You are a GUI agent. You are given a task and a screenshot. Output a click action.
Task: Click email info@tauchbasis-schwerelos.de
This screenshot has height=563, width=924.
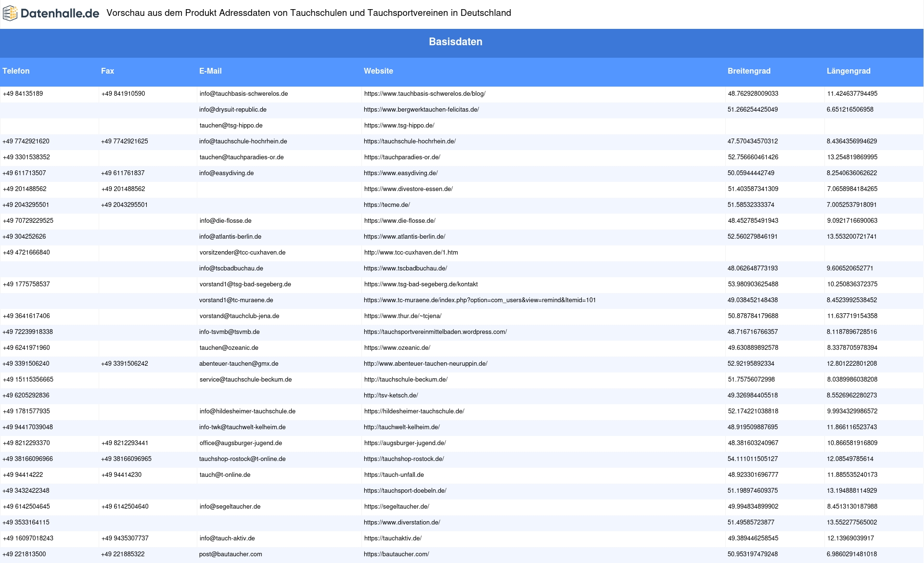(x=244, y=94)
